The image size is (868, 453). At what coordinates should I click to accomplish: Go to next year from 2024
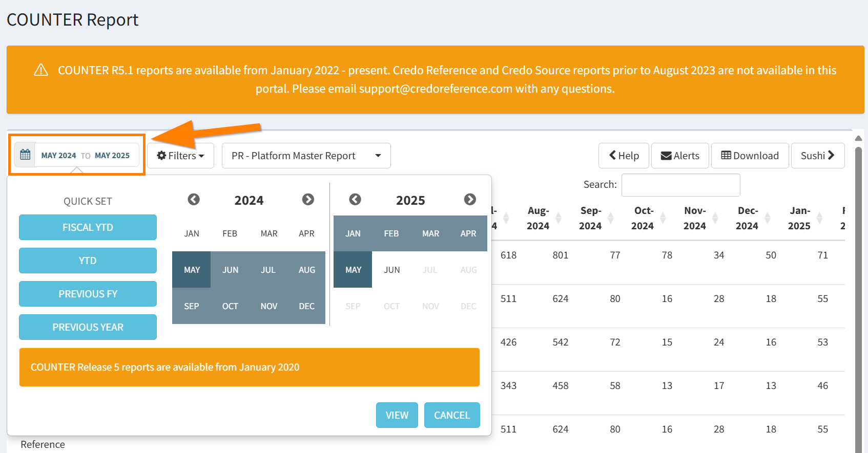point(308,200)
